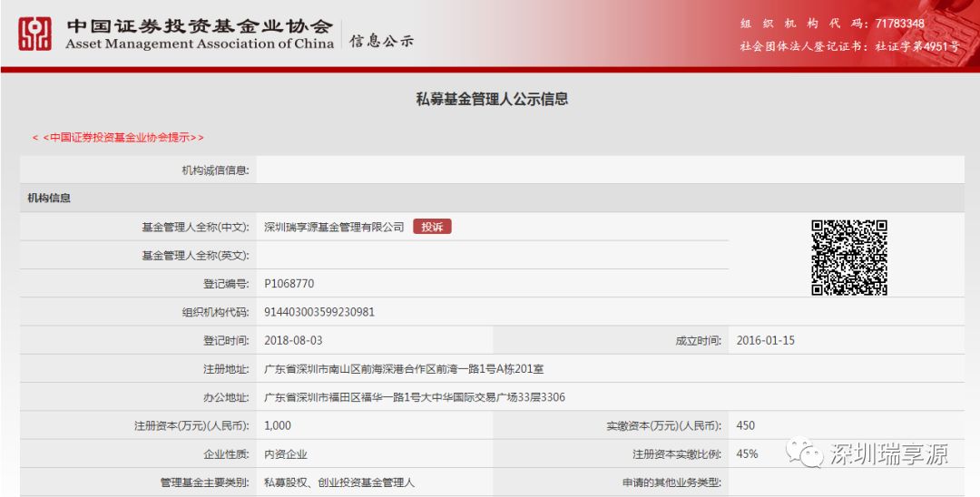Select the registered address ending A栋201室
Screen dimensions: 980x497
(404, 369)
